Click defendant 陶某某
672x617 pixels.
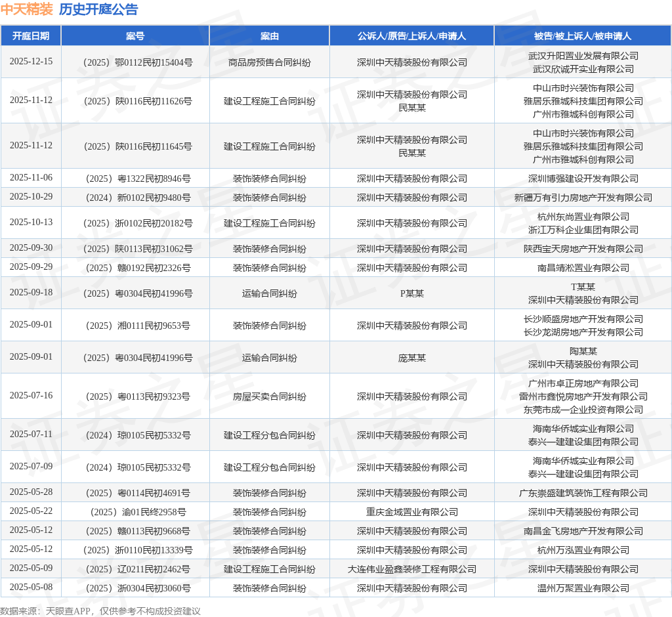coord(583,351)
